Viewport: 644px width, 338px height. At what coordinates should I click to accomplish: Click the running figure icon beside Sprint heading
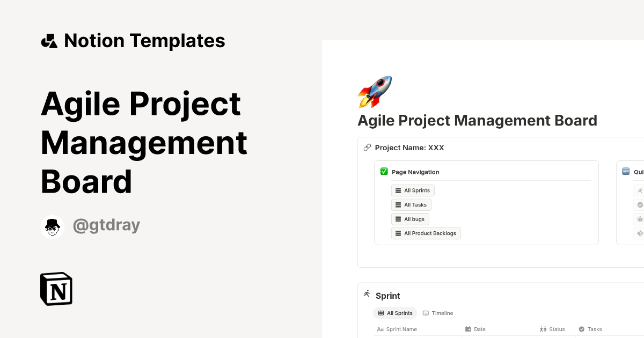click(367, 293)
